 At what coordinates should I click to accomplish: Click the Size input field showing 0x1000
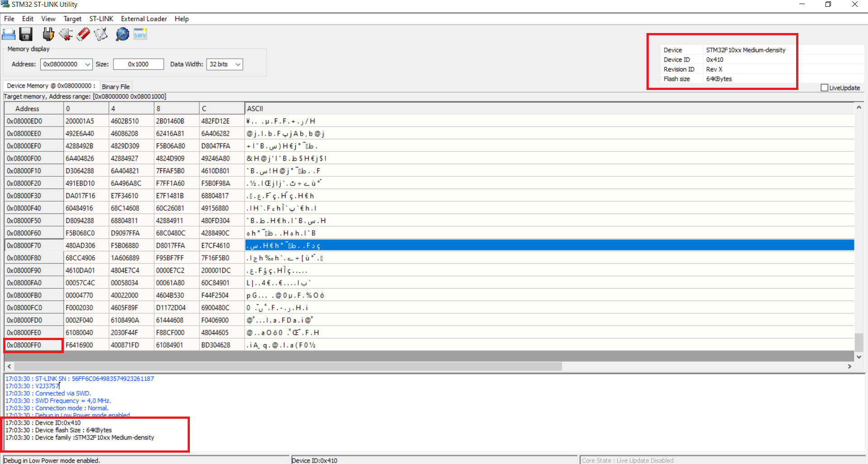(138, 64)
